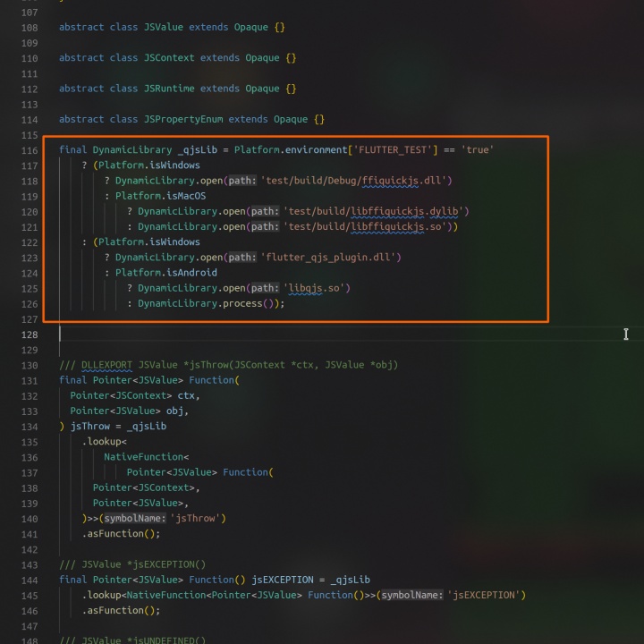Click the _qjsLib variable on line 116
Image resolution: width=644 pixels, height=644 pixels.
[198, 150]
